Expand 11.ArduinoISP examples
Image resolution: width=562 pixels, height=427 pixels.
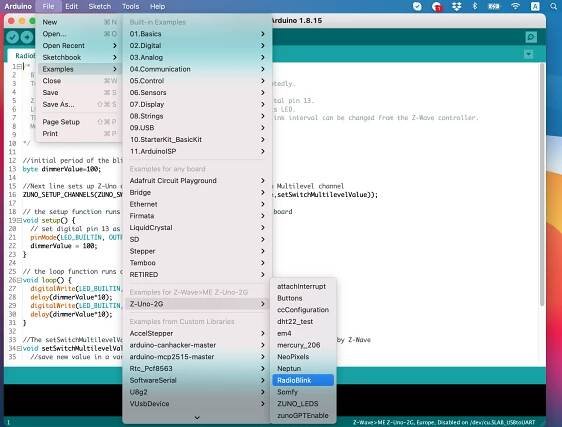point(197,151)
